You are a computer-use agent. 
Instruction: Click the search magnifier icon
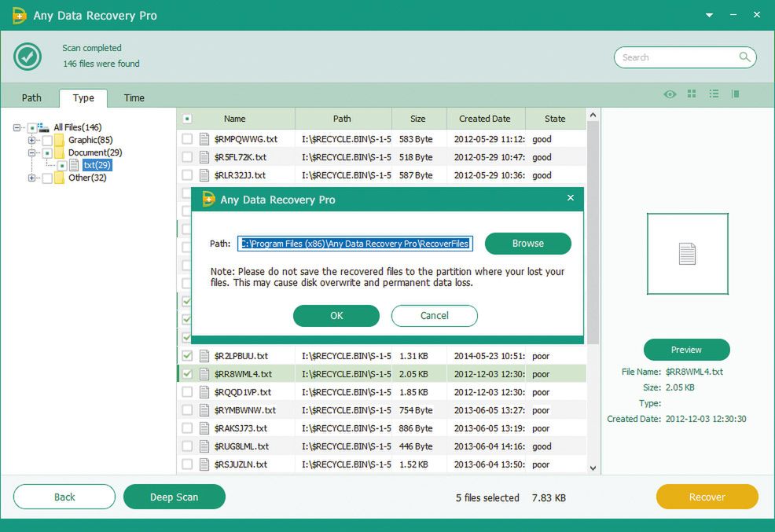(x=744, y=57)
